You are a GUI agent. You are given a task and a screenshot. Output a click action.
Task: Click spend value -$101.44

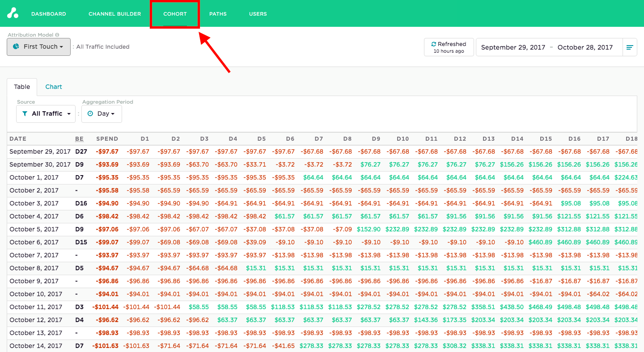click(x=106, y=307)
